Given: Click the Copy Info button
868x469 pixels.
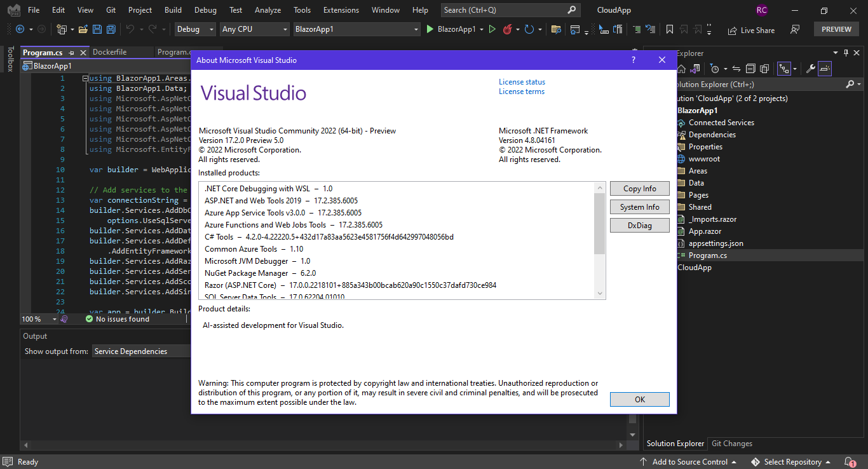Looking at the screenshot, I should click(640, 189).
